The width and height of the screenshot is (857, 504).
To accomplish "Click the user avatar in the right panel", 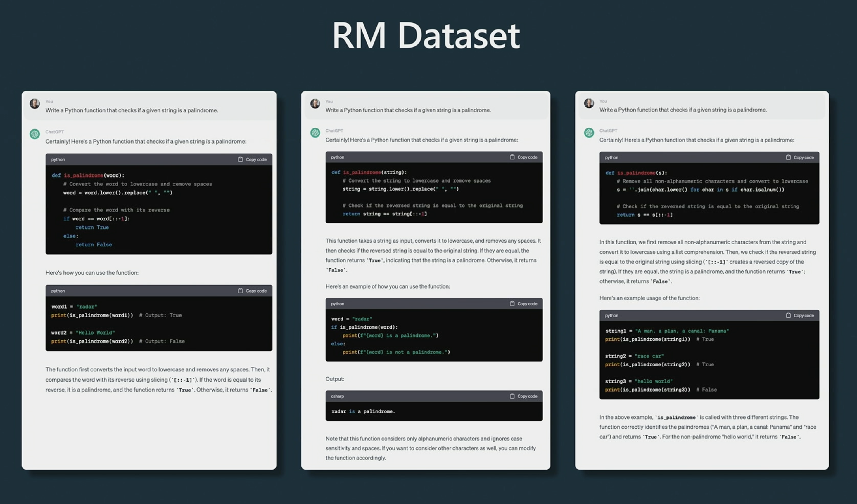I will point(589,103).
